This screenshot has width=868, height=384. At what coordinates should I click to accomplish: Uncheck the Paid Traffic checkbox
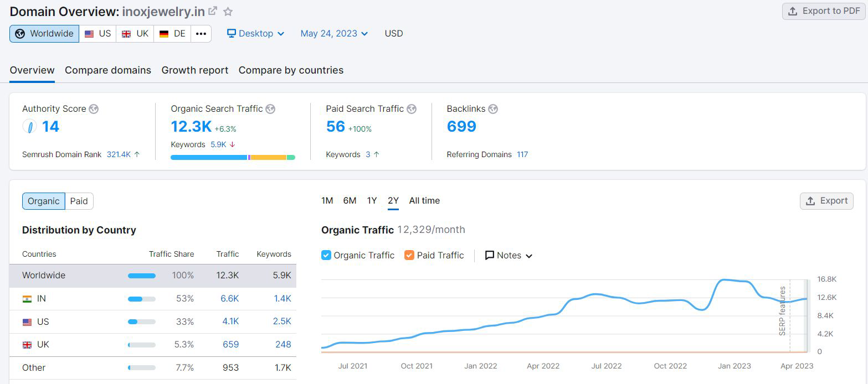pyautogui.click(x=409, y=255)
